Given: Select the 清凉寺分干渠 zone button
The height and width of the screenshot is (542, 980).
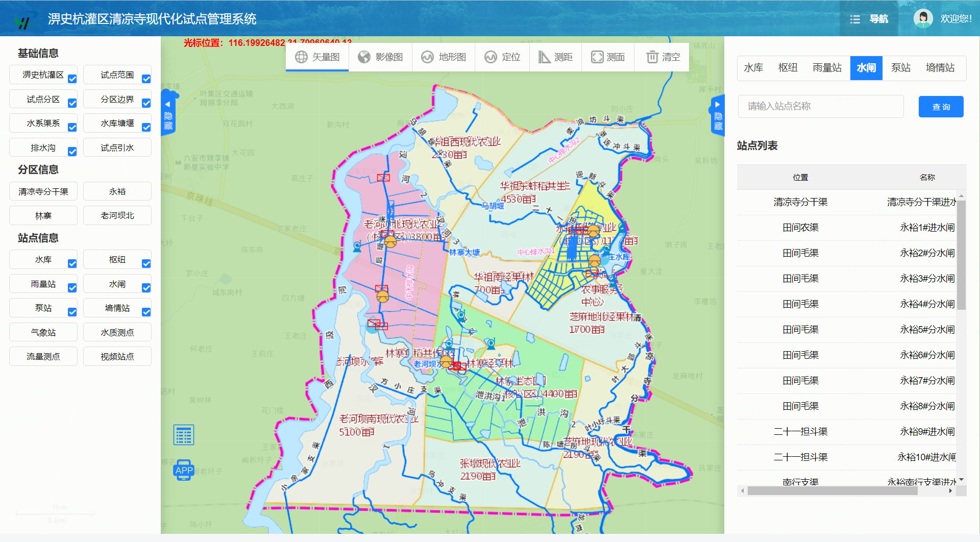Looking at the screenshot, I should [43, 191].
